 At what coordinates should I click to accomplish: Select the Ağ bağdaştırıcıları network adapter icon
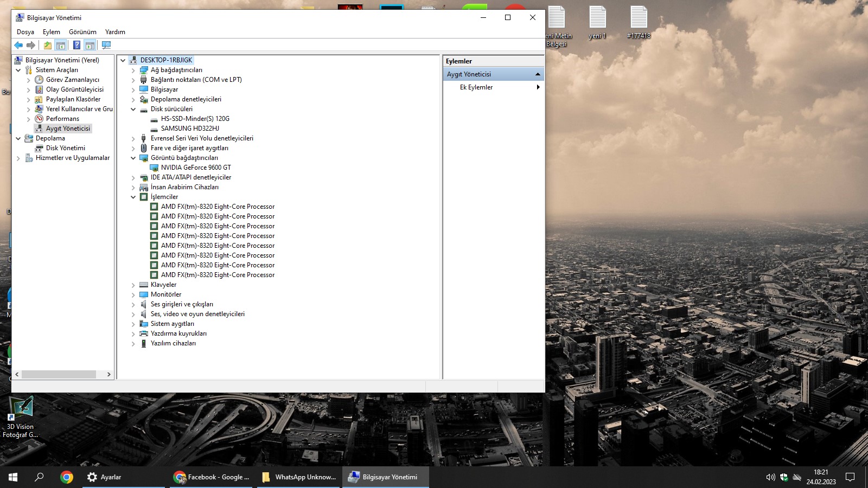click(x=144, y=70)
